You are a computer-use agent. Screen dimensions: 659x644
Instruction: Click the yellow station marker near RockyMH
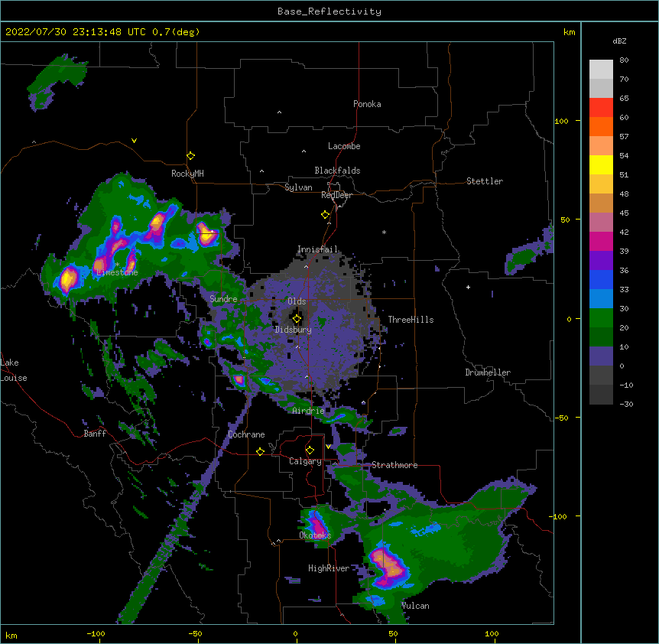pos(190,156)
